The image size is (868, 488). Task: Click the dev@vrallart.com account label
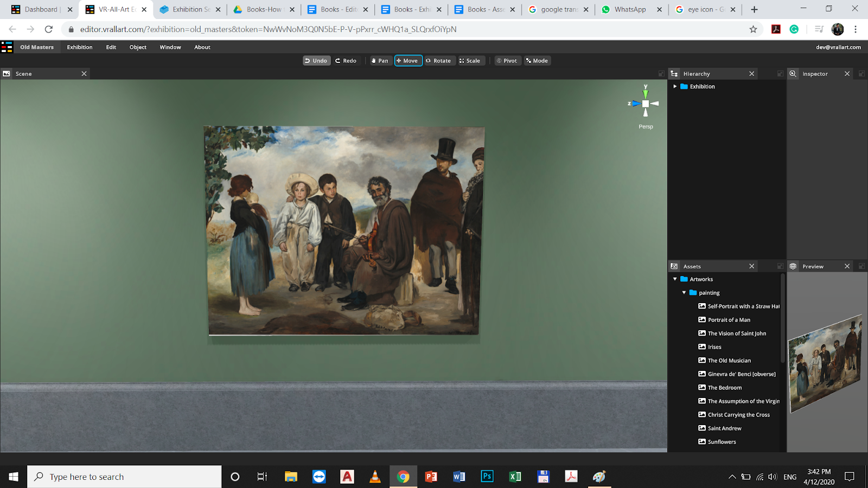click(838, 47)
